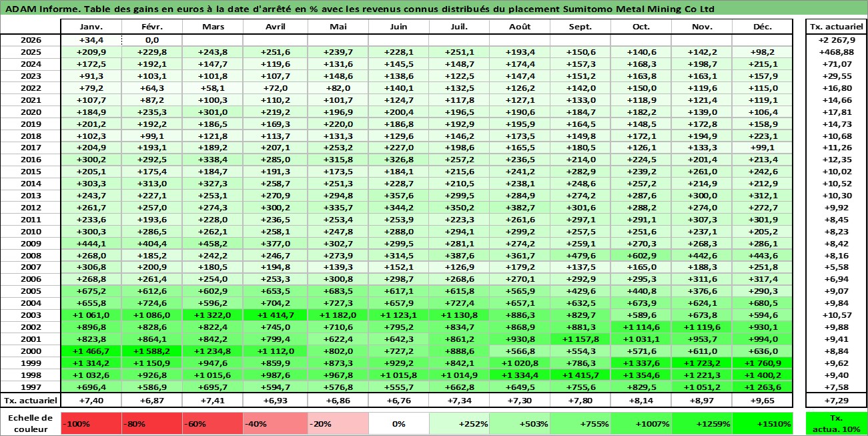Click the +1 415,7 cell for September 1998

pyautogui.click(x=580, y=375)
